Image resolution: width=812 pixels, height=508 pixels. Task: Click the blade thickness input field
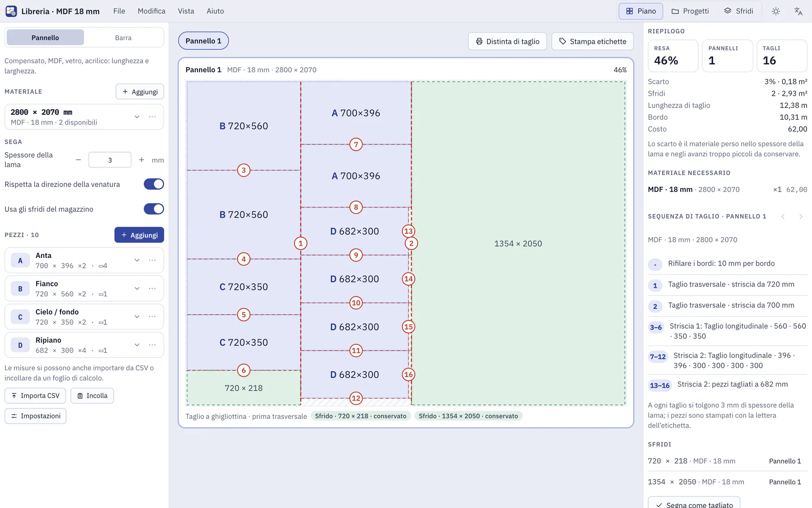(110, 160)
